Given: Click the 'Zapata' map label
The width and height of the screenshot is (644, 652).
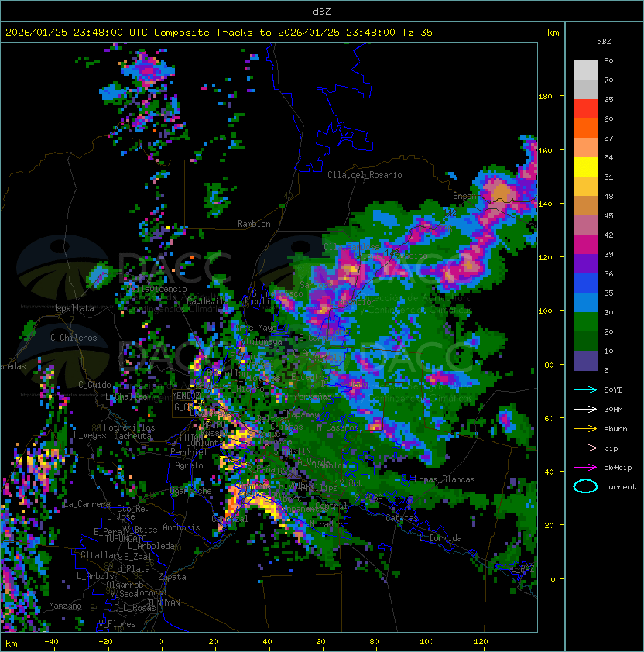Looking at the screenshot, I should point(172,577).
